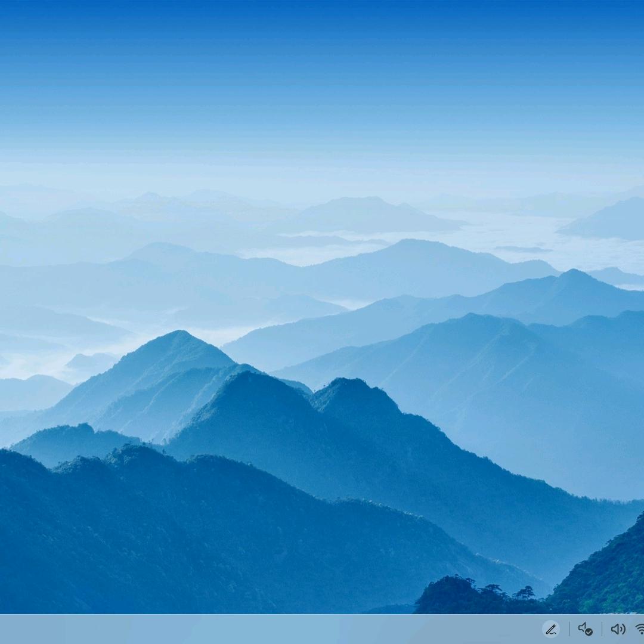Screen dimensions: 644x644
Task: Click the clear blue sky on desktop wallpaper
Action: click(x=322, y=72)
